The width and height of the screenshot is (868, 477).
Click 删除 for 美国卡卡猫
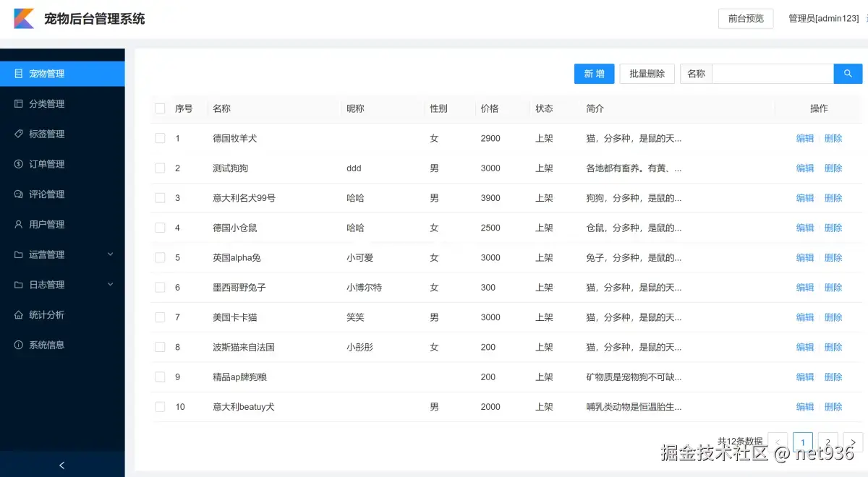point(833,317)
